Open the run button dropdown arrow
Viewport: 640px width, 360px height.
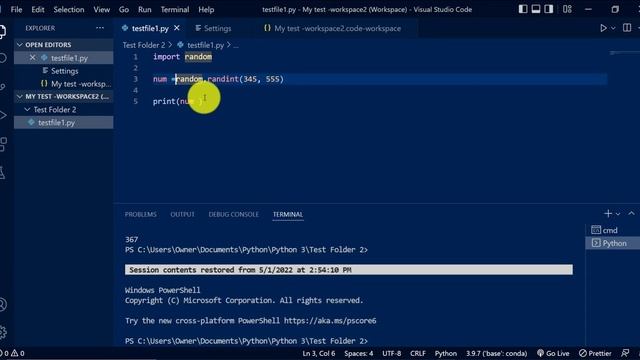(613, 28)
